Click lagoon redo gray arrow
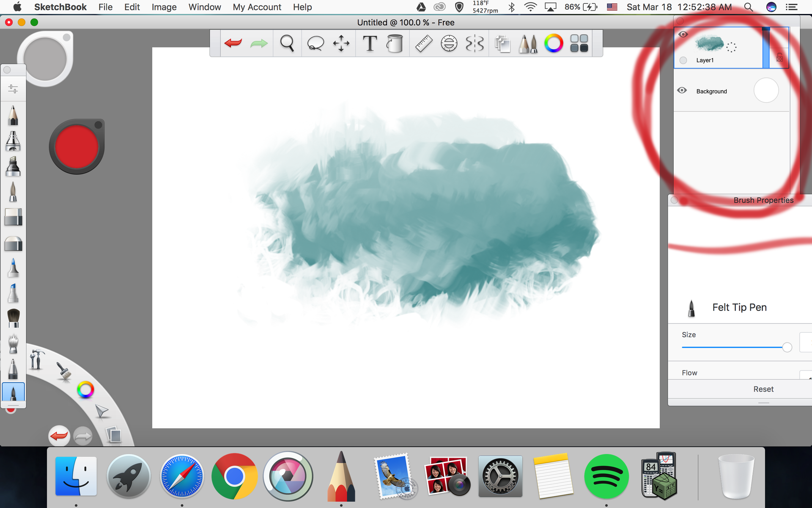 pos(83,436)
